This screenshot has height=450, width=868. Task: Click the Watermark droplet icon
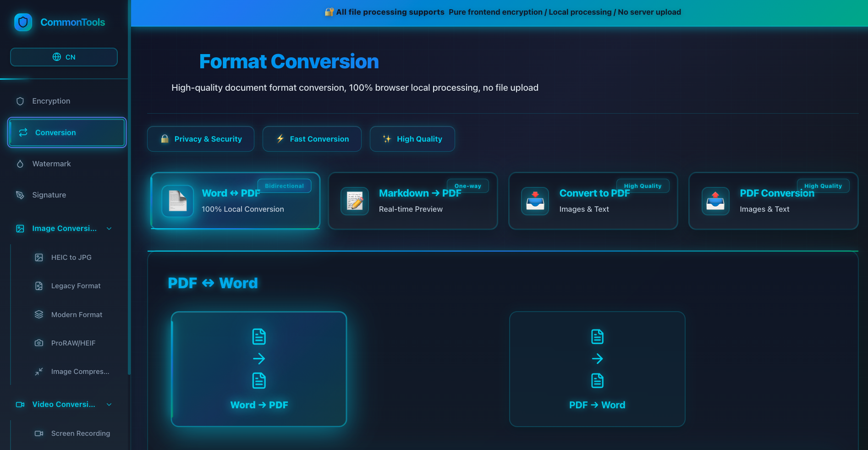pyautogui.click(x=20, y=164)
